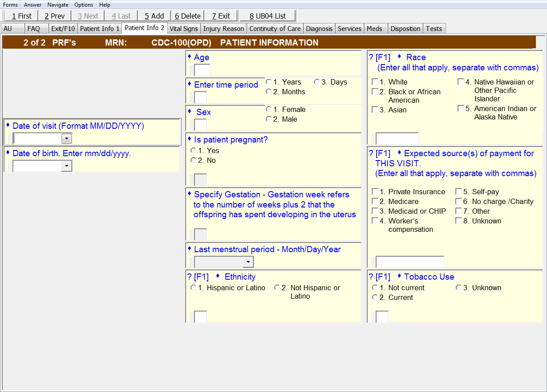Viewport: 547px width, 392px height.
Task: Open the Navigate menu
Action: (58, 5)
